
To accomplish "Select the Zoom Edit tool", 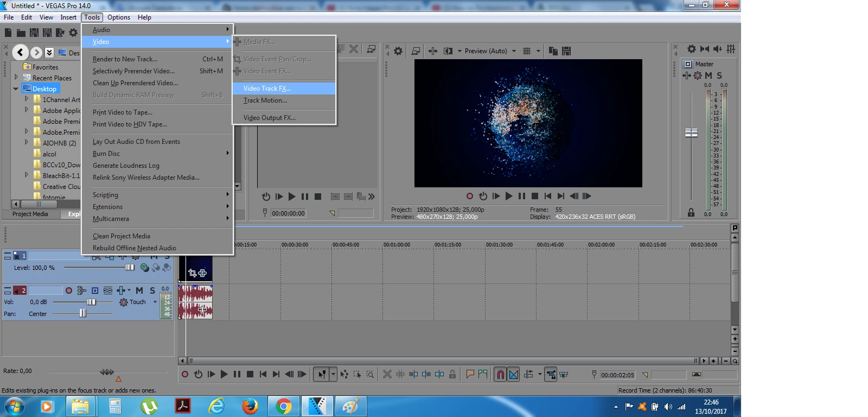I will (x=370, y=374).
